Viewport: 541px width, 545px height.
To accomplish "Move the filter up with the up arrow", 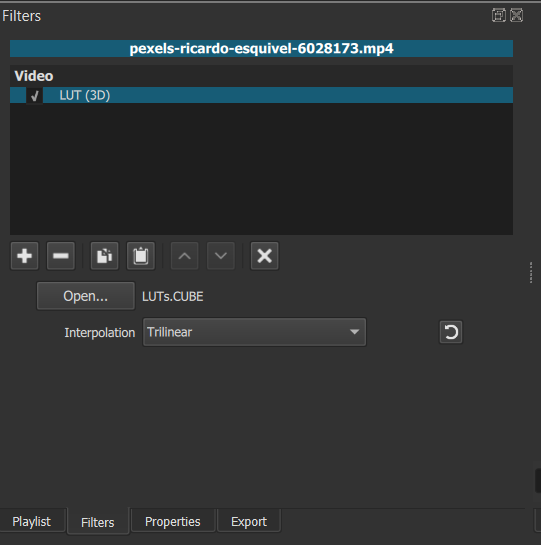I will click(184, 256).
